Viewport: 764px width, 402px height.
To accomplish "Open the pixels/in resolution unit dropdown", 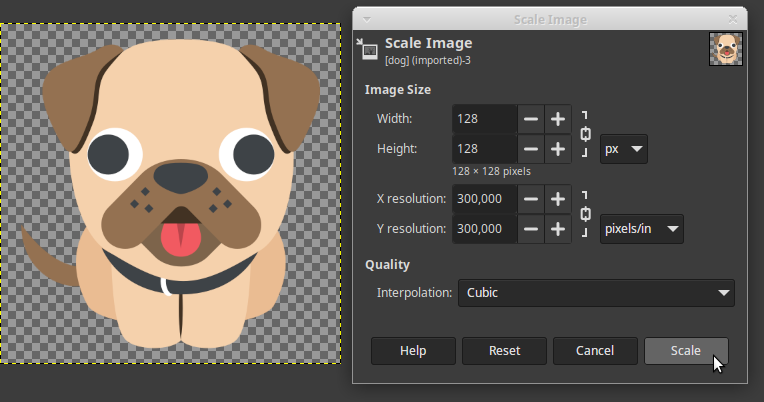I will (641, 229).
